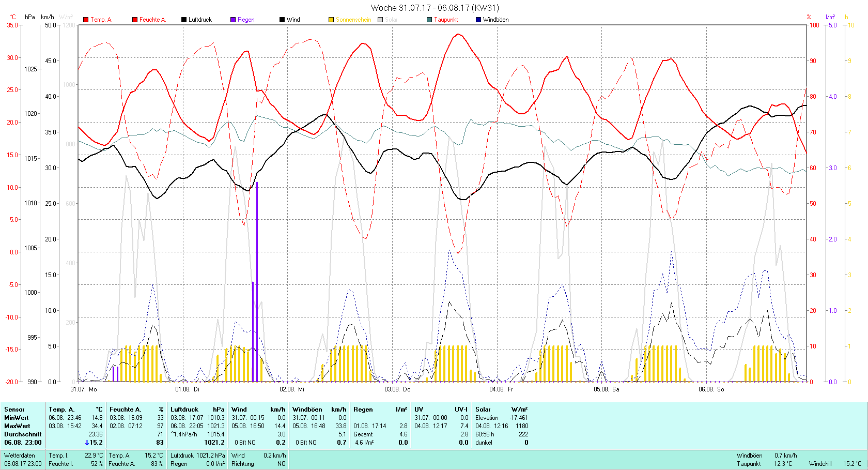Click the solar maximum value '1180'
Screen dimensions: 868x470
point(522,426)
